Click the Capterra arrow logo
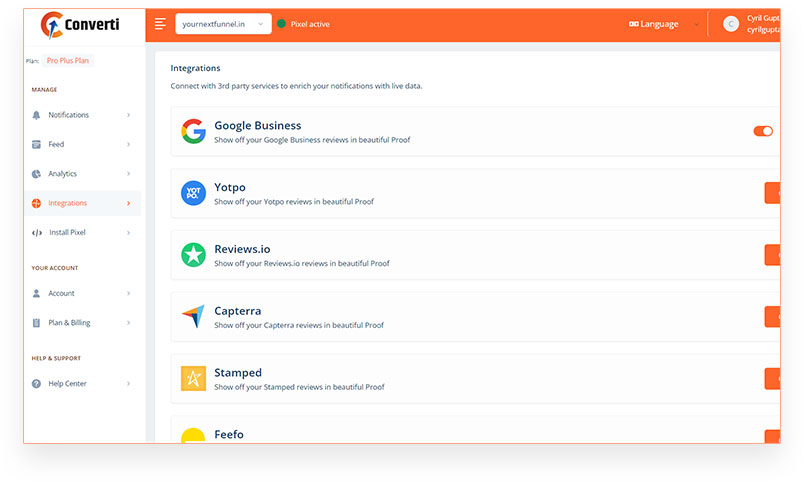Viewport: 804px width, 482px height. [x=193, y=316]
